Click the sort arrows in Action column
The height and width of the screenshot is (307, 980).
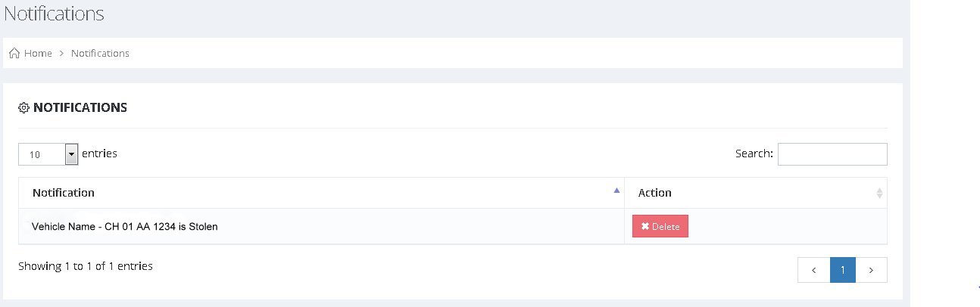(879, 194)
